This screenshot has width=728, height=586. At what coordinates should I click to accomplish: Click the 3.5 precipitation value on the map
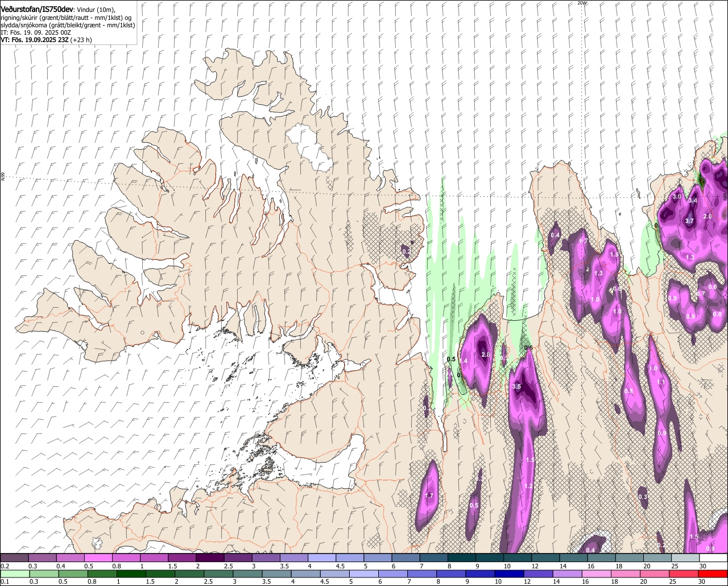tap(516, 387)
